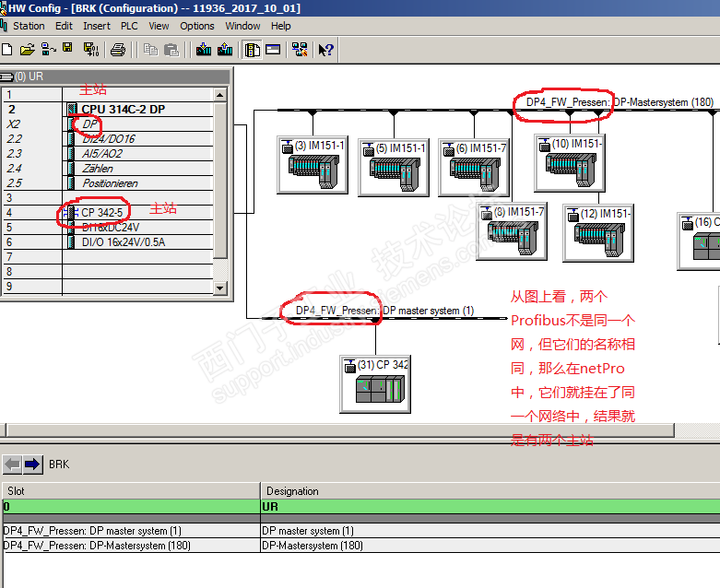Image resolution: width=720 pixels, height=588 pixels.
Task: Select the DI/O 16x24V/0.5A module row
Action: pos(109,241)
